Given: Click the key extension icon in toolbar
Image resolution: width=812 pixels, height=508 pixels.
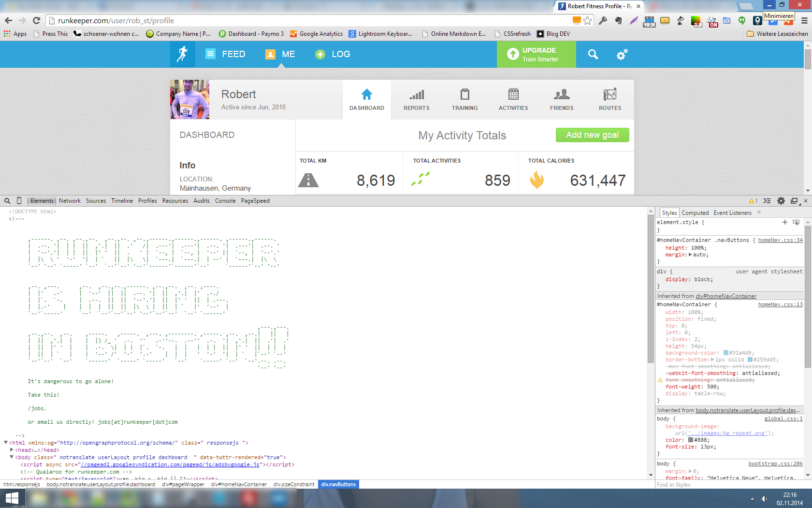Looking at the screenshot, I should coord(603,20).
